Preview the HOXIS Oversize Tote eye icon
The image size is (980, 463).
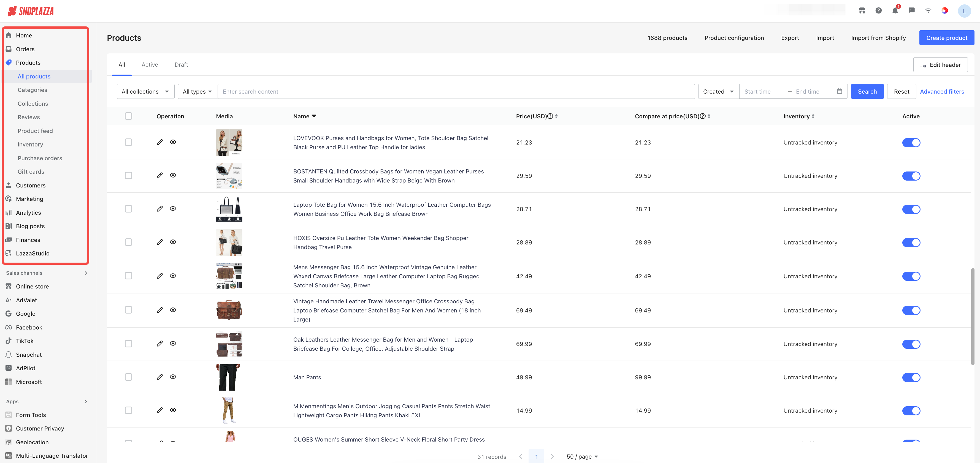click(x=173, y=242)
